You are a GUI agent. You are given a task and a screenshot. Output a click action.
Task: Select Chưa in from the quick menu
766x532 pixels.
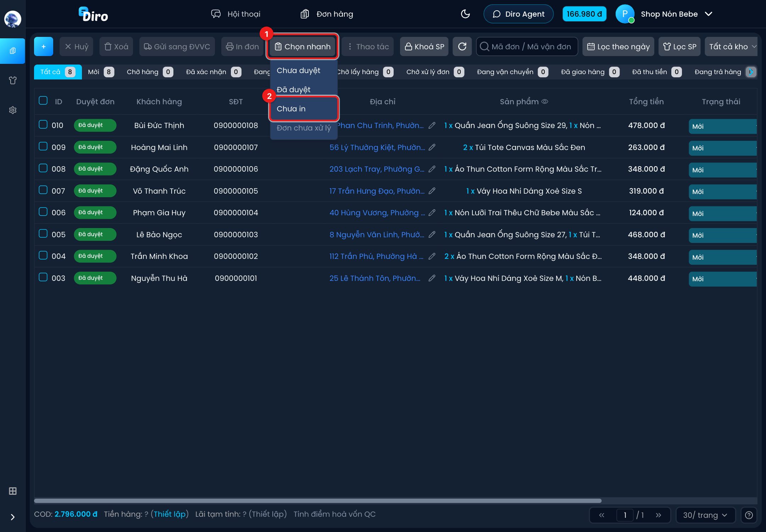[304, 109]
